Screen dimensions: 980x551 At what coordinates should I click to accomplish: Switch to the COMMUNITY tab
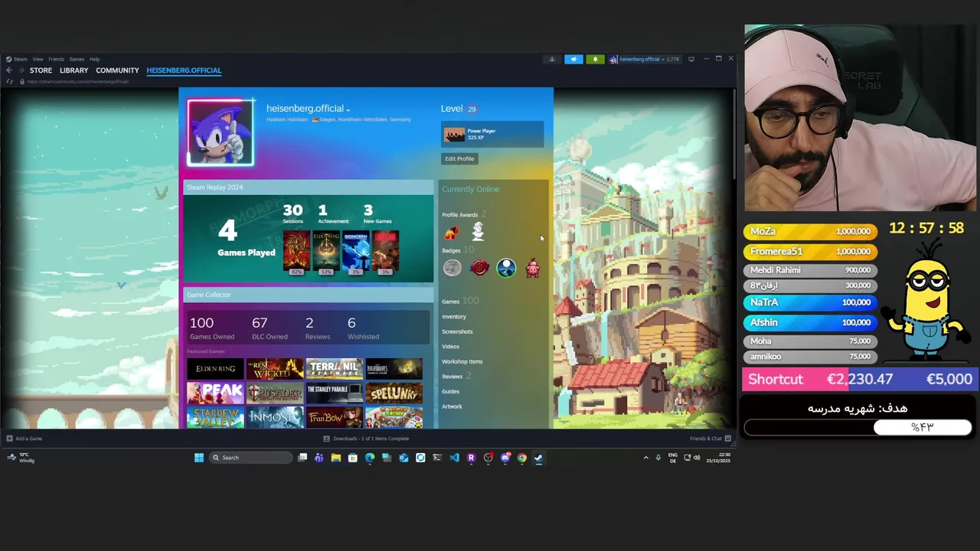pos(117,70)
